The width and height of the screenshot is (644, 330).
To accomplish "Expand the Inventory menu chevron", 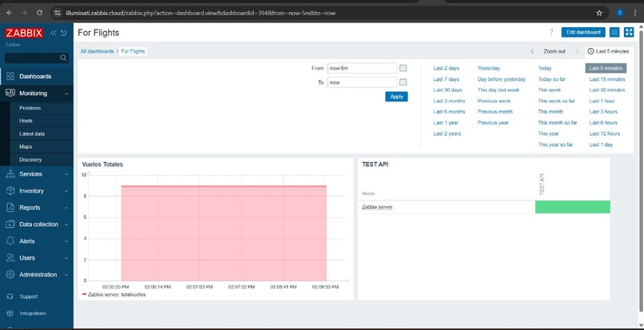I will (66, 191).
